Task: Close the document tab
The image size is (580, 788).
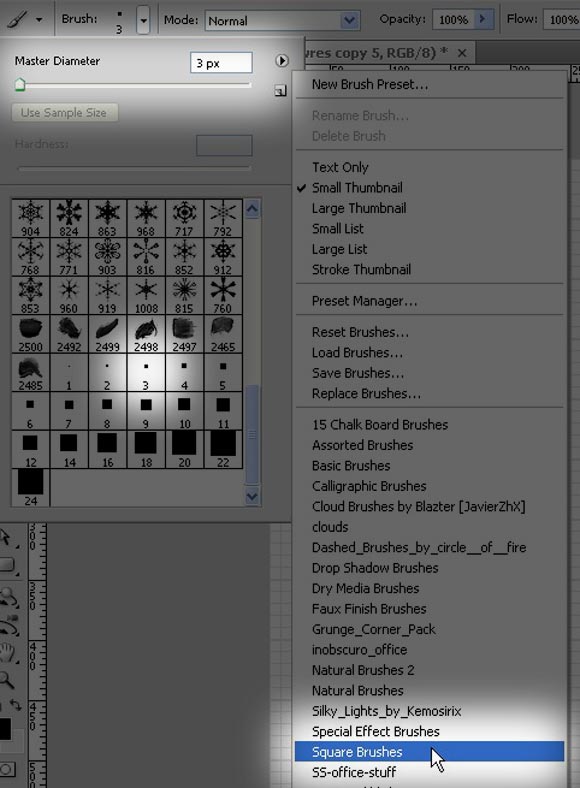Action: click(462, 52)
